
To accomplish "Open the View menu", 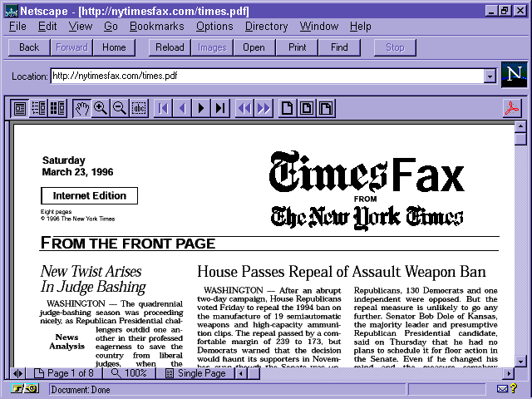I will tap(81, 26).
